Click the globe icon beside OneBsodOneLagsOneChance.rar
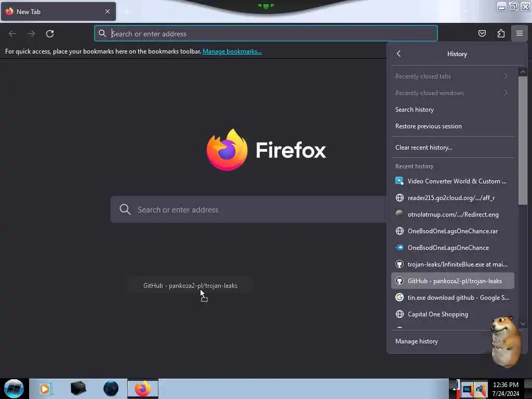The image size is (532, 399). coord(400,231)
